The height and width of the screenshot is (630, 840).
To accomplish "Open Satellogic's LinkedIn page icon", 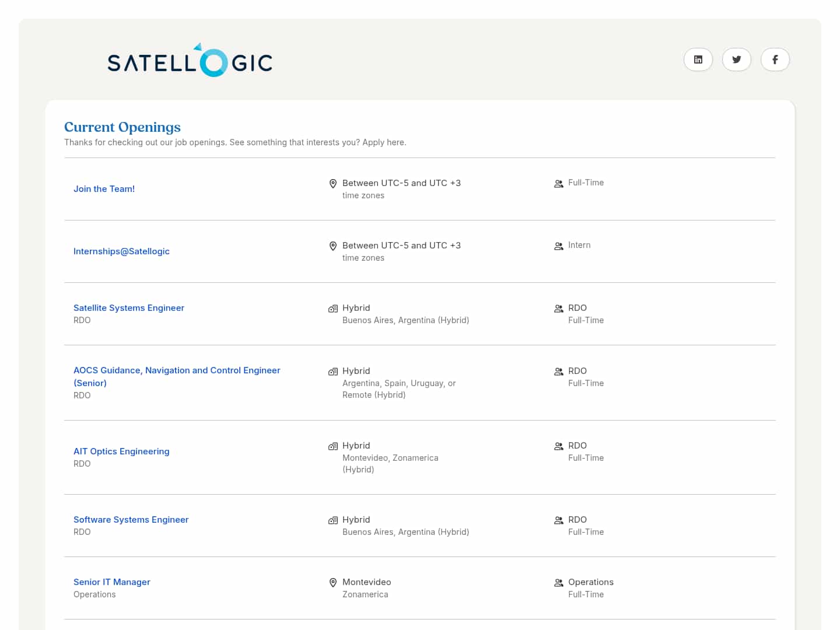I will 698,60.
